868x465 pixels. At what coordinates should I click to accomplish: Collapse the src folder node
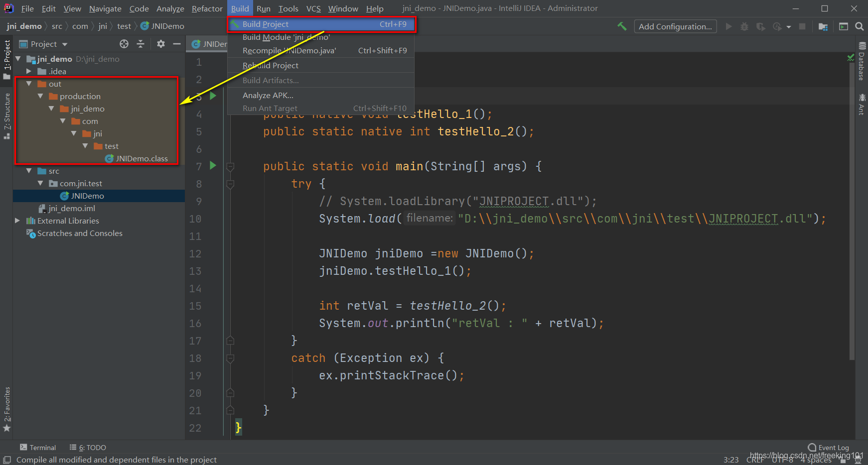click(29, 171)
